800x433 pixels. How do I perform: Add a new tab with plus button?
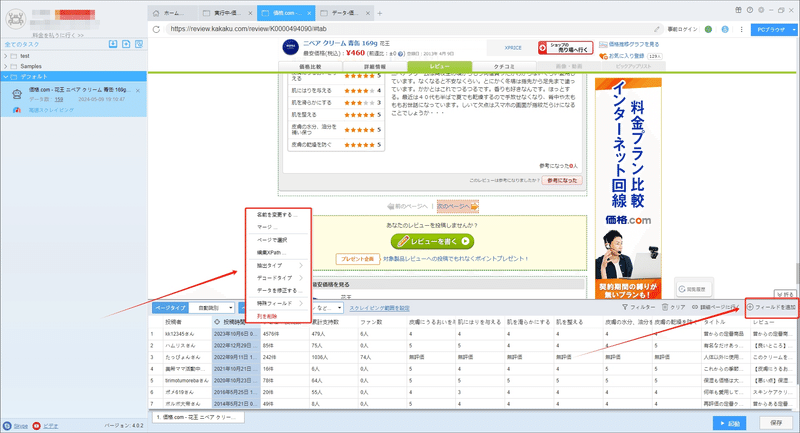pyautogui.click(x=380, y=13)
